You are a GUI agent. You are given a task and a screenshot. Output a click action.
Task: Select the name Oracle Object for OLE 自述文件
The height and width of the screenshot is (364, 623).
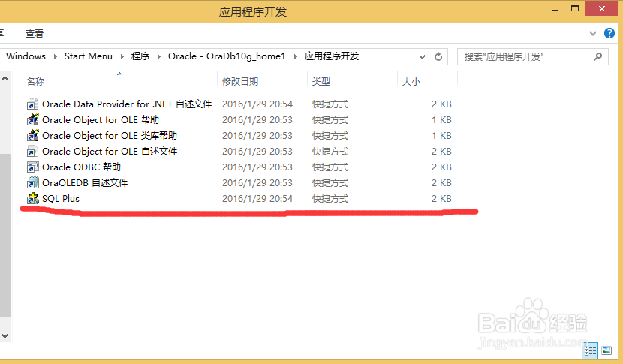tap(110, 152)
